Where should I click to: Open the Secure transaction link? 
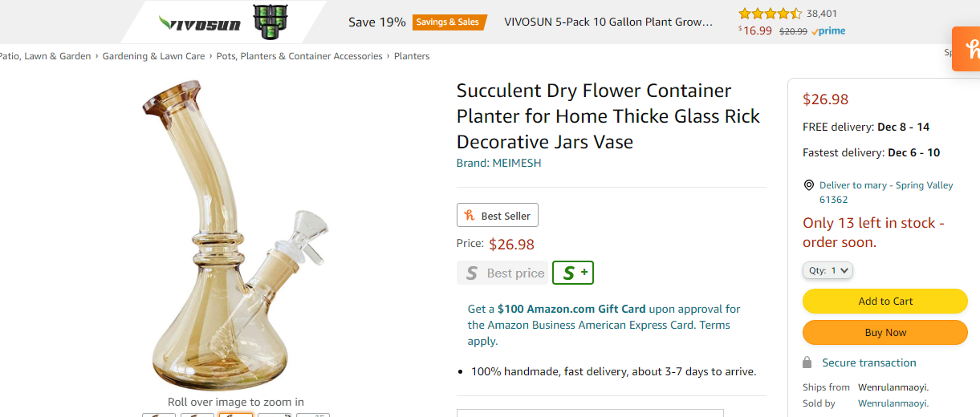[868, 362]
